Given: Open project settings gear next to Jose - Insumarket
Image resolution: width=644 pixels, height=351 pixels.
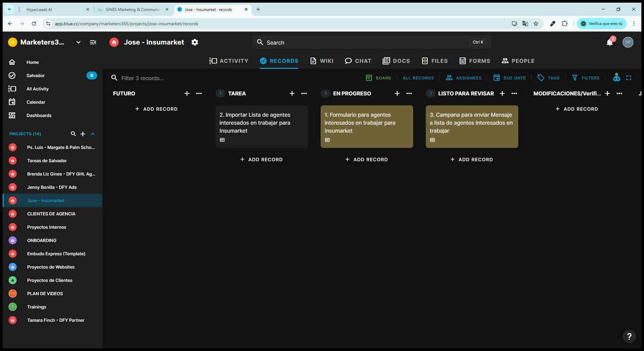Looking at the screenshot, I should coord(195,42).
